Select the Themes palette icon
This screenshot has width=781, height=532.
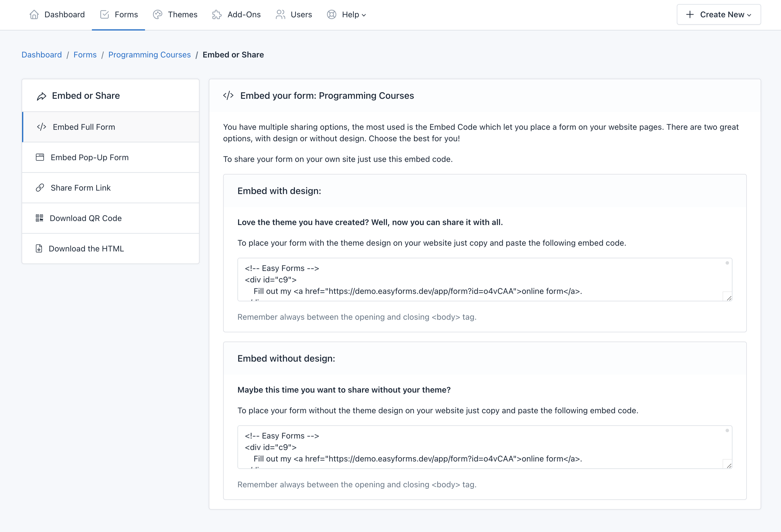[157, 14]
